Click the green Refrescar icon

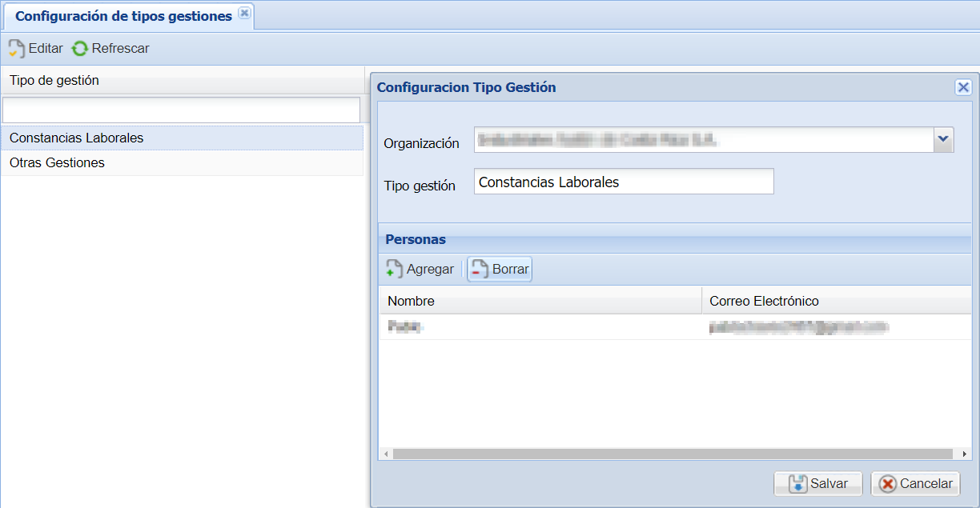(80, 48)
